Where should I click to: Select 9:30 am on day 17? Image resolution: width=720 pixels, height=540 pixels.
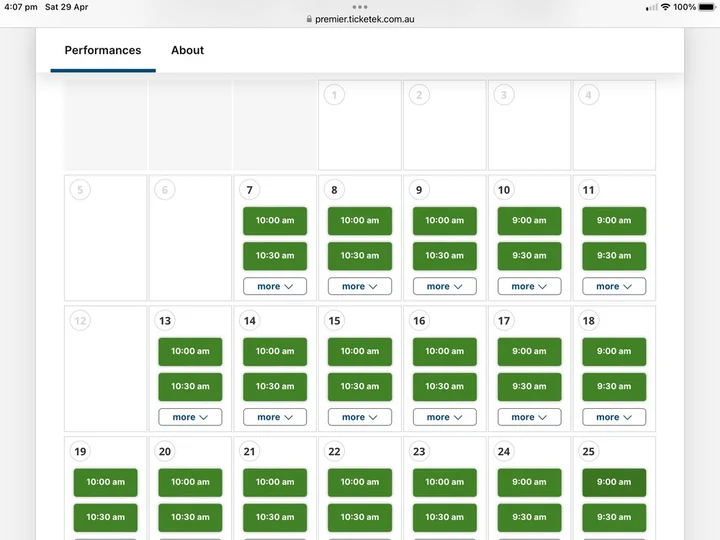[x=529, y=387]
